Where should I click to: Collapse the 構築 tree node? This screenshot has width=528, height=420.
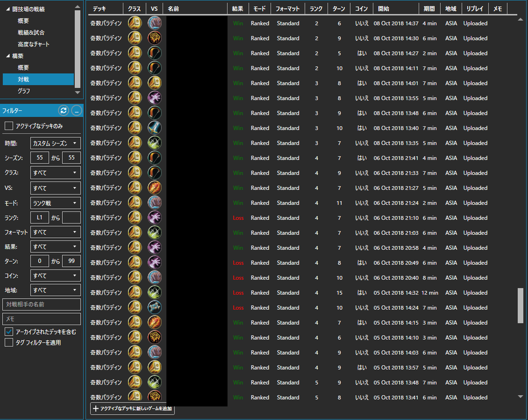8,56
